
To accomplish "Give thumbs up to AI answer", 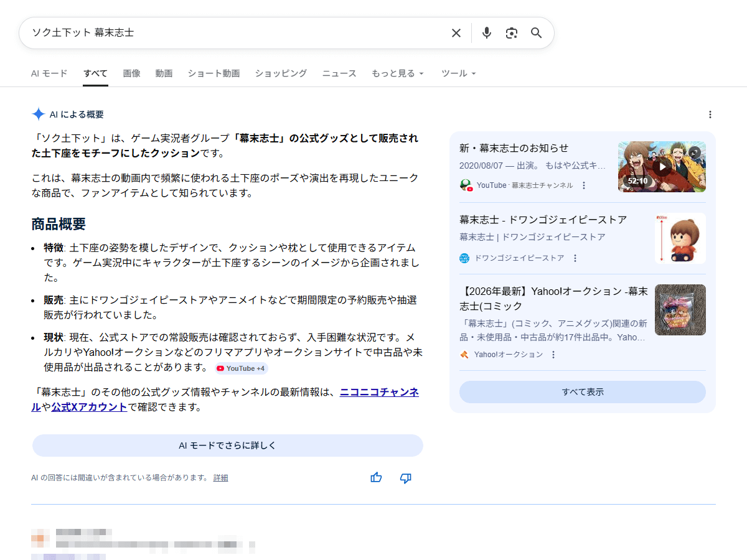I will [x=376, y=478].
